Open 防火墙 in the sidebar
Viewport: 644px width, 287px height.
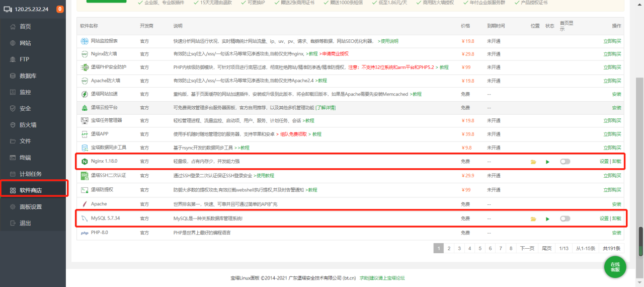33,125
